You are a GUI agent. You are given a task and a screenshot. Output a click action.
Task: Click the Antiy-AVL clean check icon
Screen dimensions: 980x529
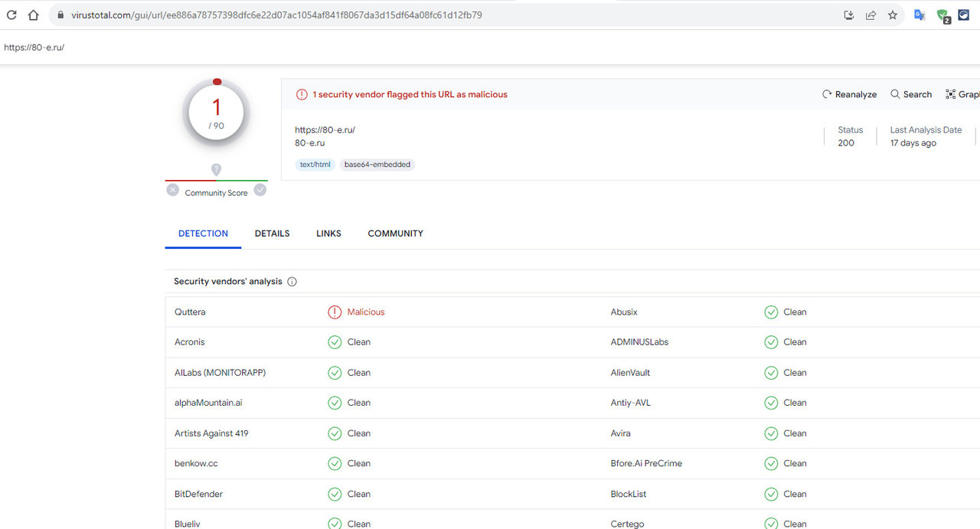(771, 403)
